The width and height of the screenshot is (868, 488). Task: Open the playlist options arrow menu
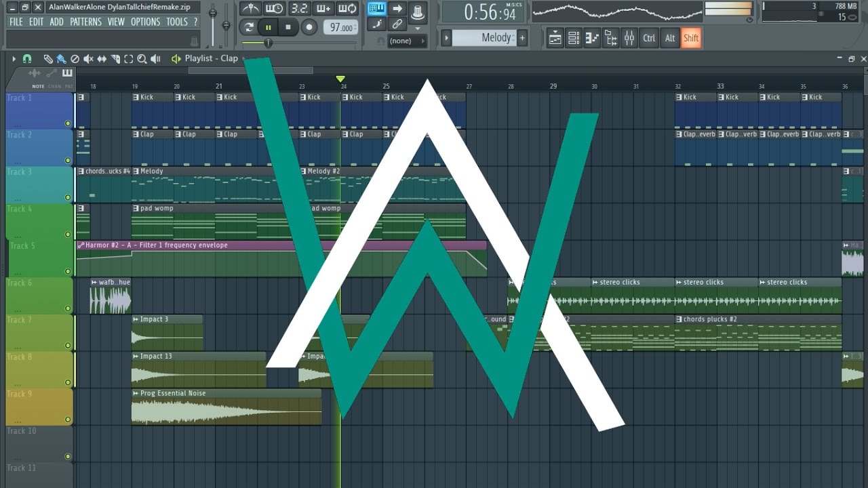[14, 59]
